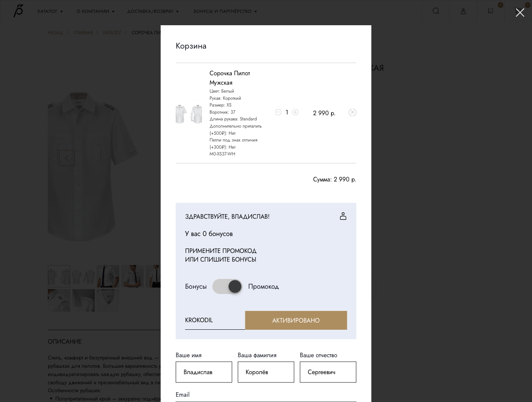Click the M0-XS37-WH article code
The height and width of the screenshot is (402, 532).
[x=222, y=154]
